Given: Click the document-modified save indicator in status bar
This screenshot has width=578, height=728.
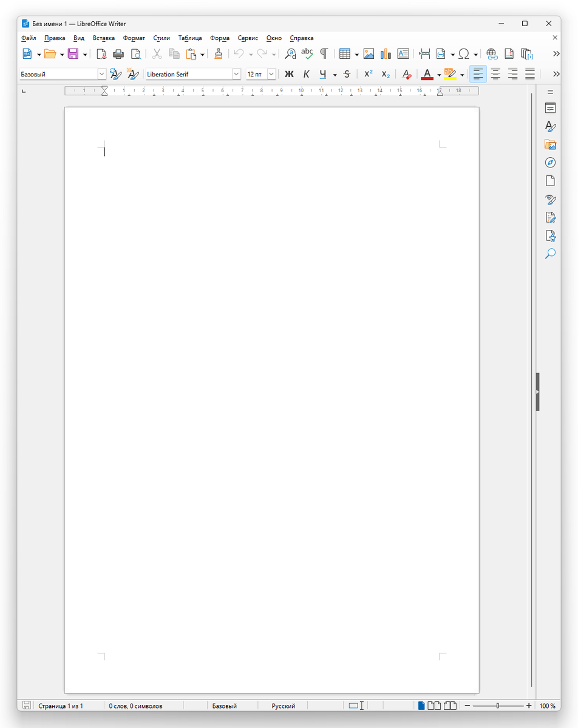Looking at the screenshot, I should click(27, 706).
